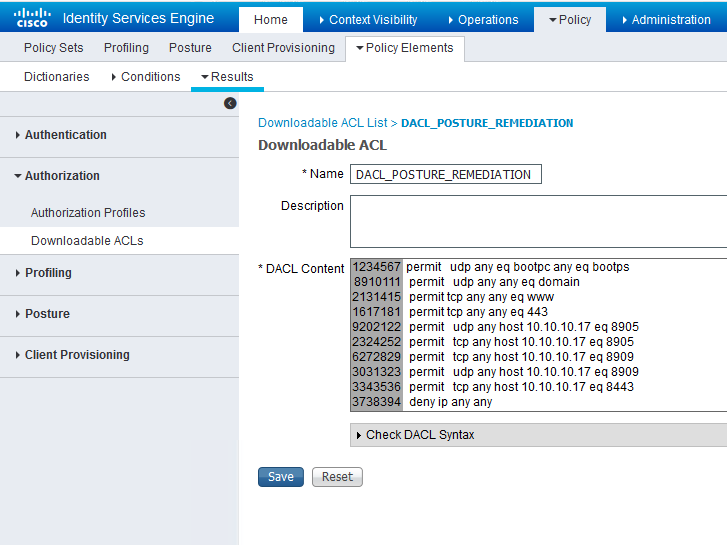Expand Posture section in sidebar
The image size is (727, 545).
[43, 314]
